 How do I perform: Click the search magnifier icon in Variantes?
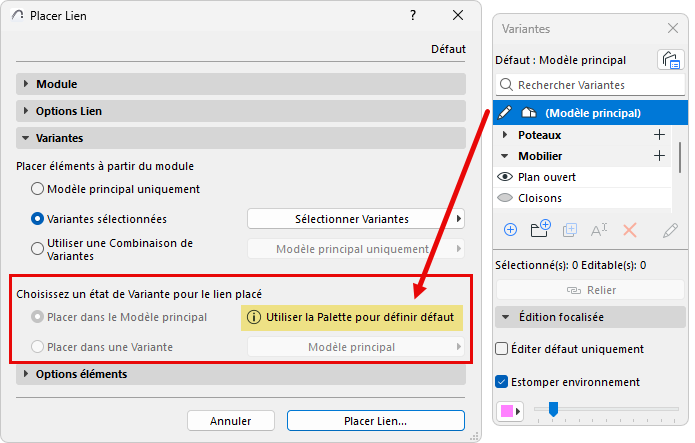pyautogui.click(x=506, y=84)
